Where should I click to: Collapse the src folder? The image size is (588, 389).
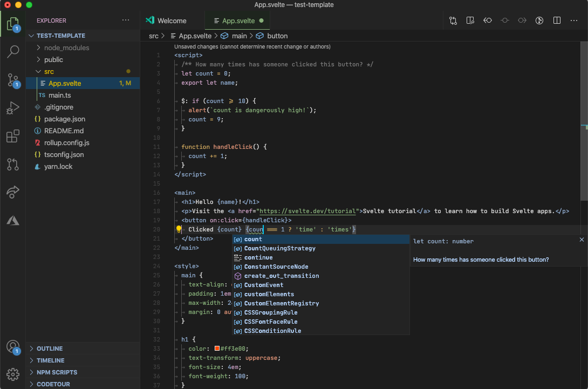click(49, 71)
